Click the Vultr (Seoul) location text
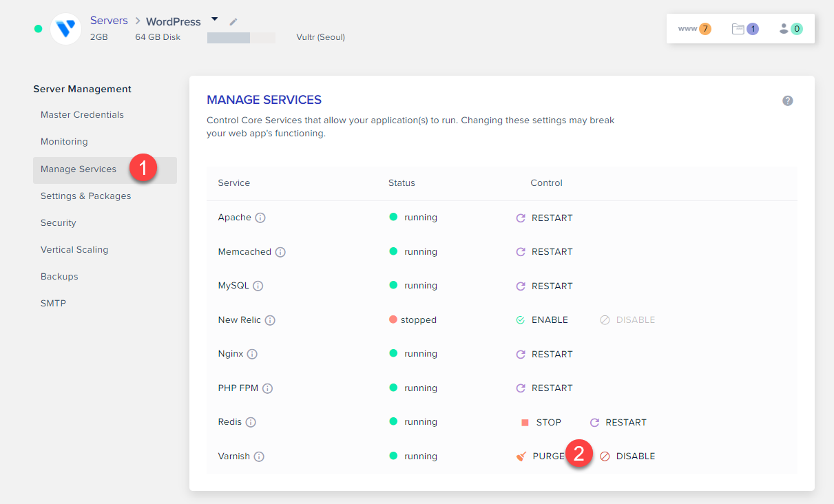Image resolution: width=834 pixels, height=504 pixels. [320, 37]
